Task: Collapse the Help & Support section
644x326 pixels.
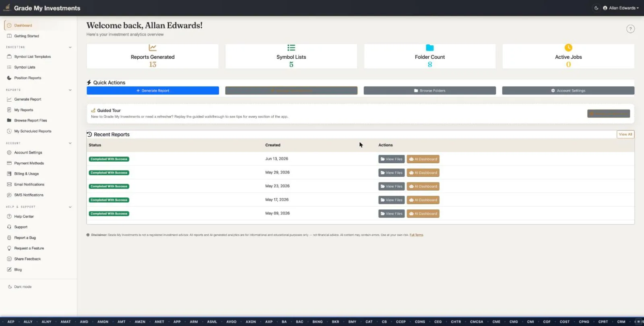Action: click(70, 207)
